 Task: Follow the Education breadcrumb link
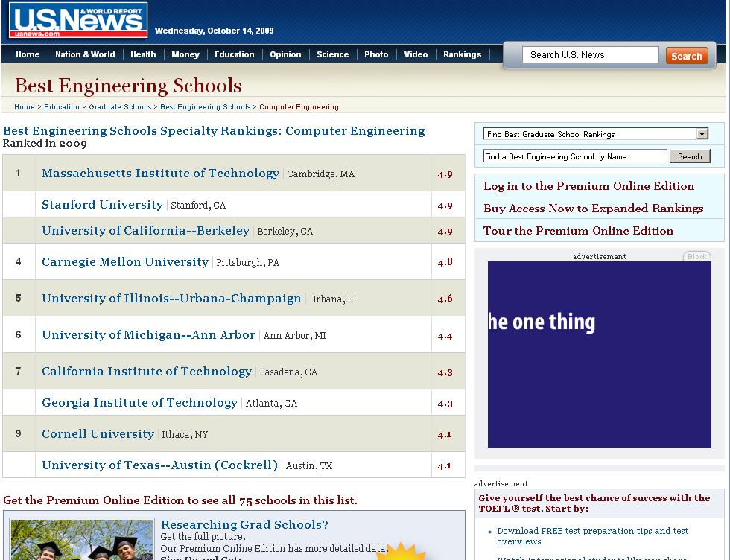tap(62, 107)
